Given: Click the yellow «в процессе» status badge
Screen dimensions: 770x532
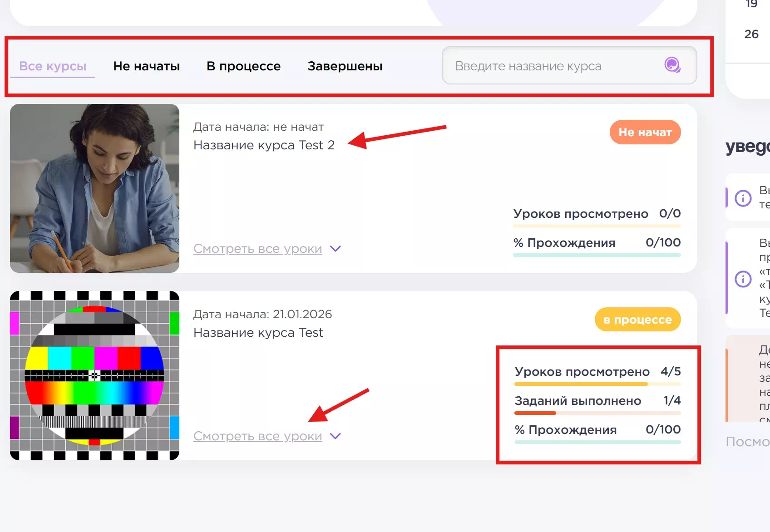Looking at the screenshot, I should (637, 320).
